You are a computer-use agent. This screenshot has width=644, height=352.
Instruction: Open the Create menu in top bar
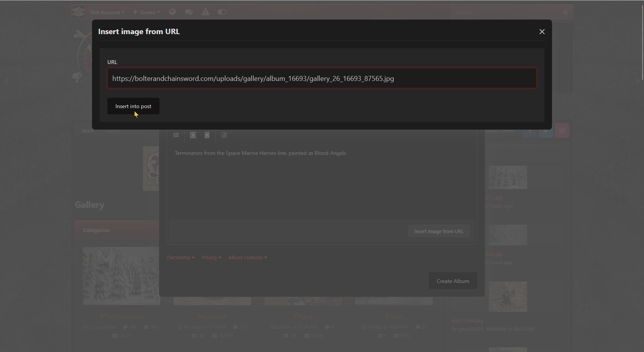click(146, 12)
